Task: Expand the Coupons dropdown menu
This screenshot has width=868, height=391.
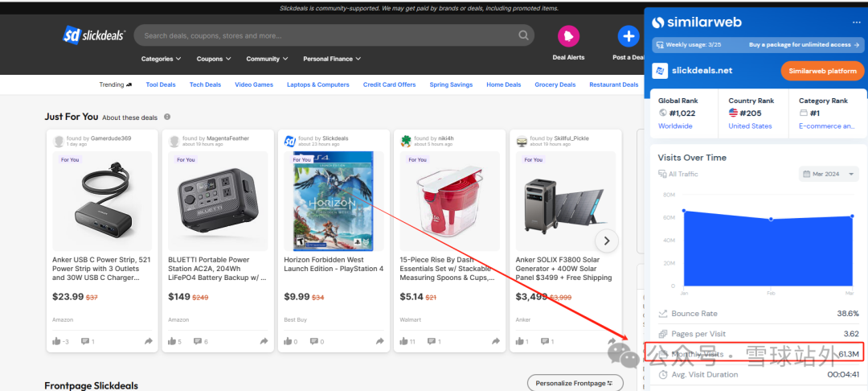Action: pyautogui.click(x=214, y=59)
